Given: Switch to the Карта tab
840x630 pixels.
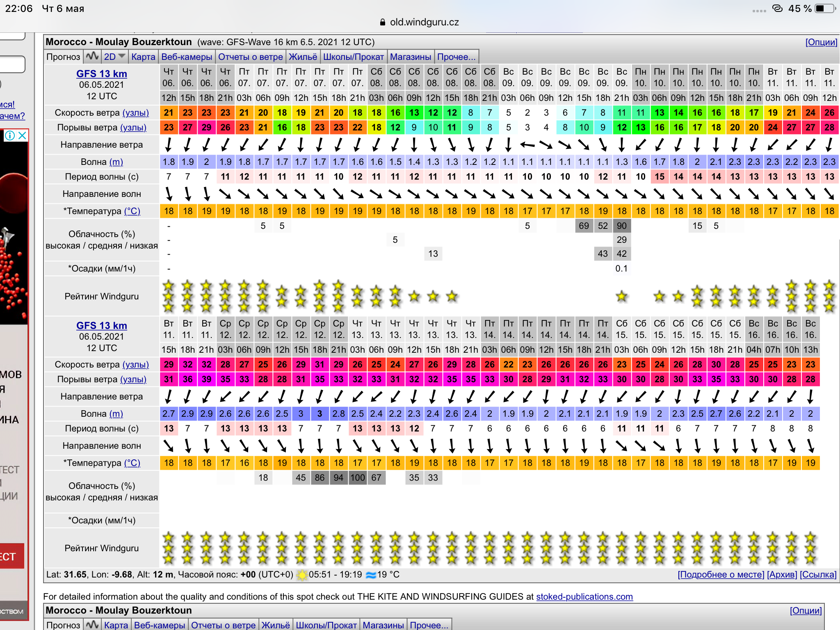Looking at the screenshot, I should tap(143, 57).
